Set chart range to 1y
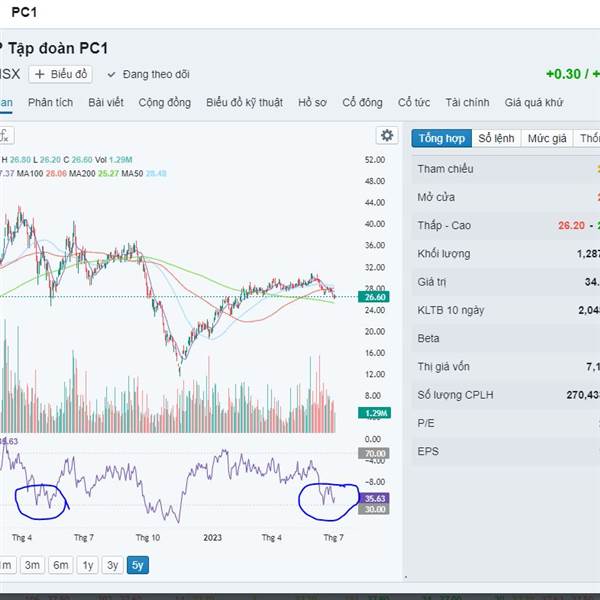Viewport: 600px width, 600px height. (x=88, y=565)
